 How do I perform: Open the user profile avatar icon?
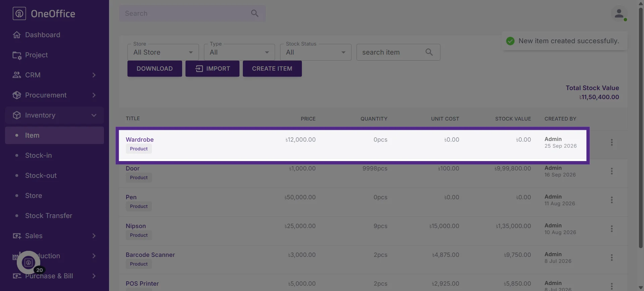coord(619,14)
